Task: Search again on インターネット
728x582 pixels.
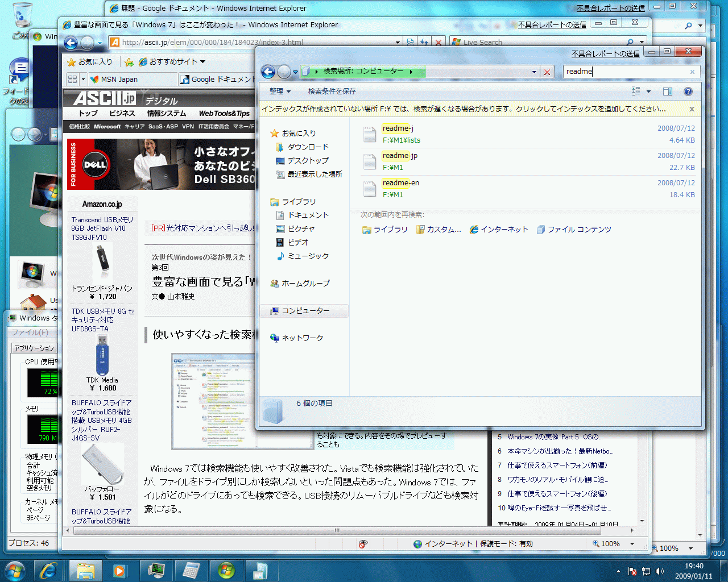Action: pos(499,230)
